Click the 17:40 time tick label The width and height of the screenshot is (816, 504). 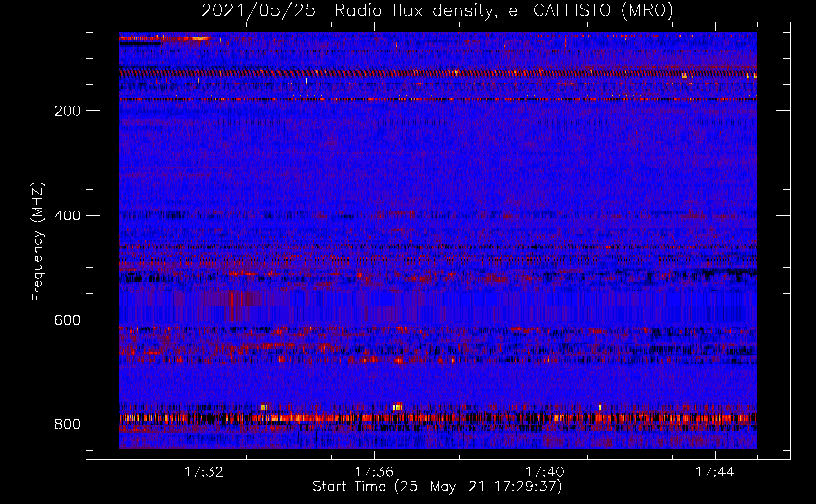[x=545, y=472]
